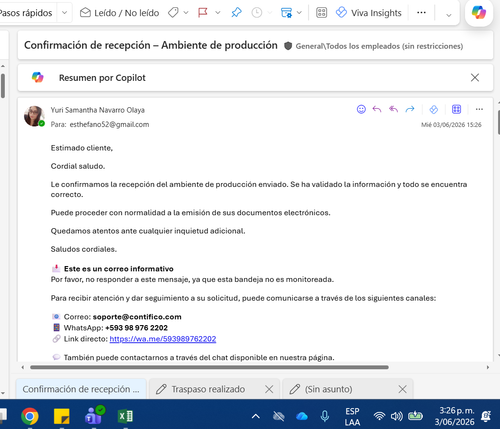The image size is (500, 429).
Task: Open the apps grid icon in message header
Action: tap(456, 109)
